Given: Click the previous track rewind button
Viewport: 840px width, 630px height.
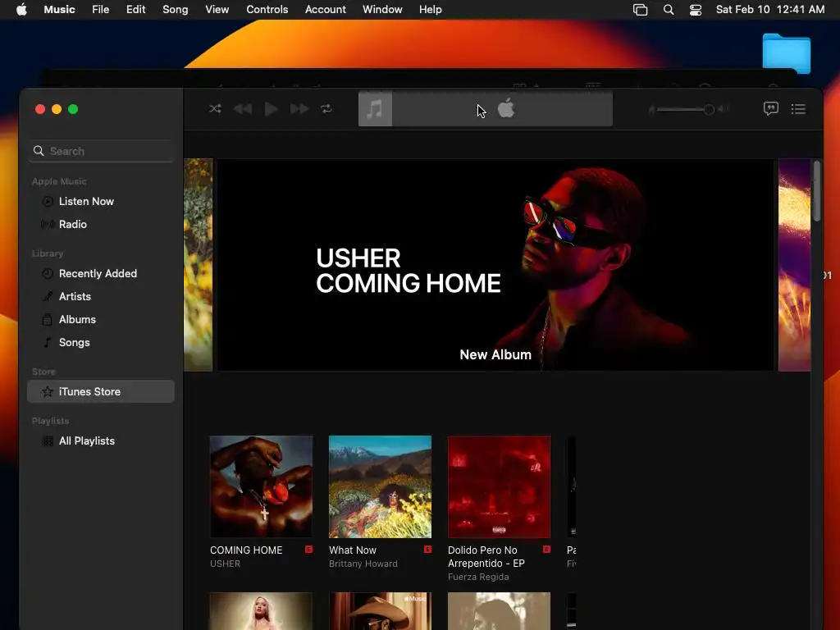Looking at the screenshot, I should pos(243,109).
